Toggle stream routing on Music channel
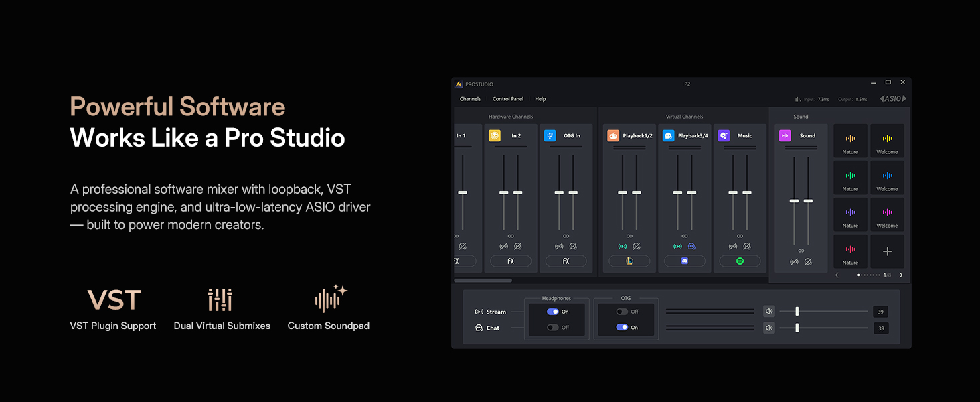This screenshot has height=402, width=980. pos(732,247)
